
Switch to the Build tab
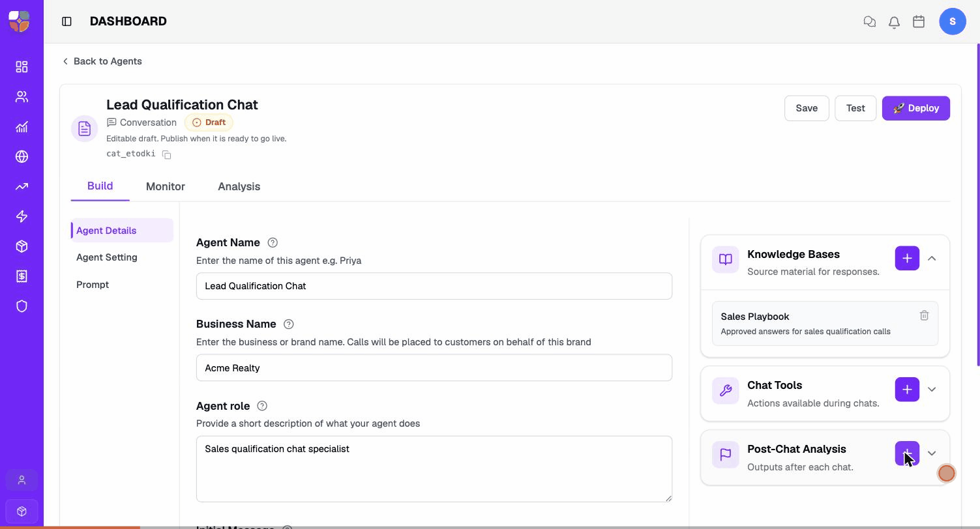(x=100, y=186)
